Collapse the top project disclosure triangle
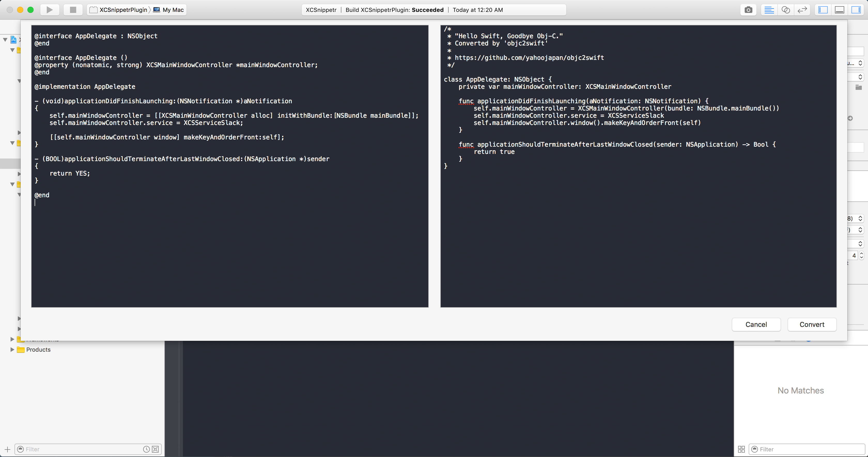 (5, 40)
